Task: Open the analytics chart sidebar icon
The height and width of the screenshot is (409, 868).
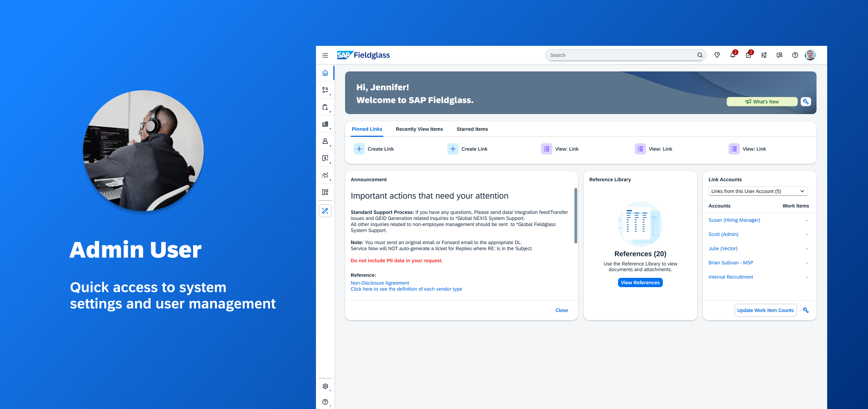Action: click(x=325, y=175)
